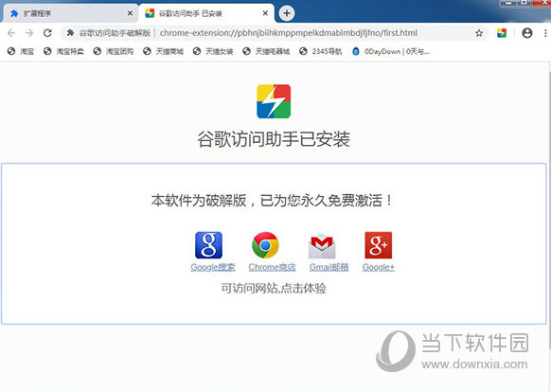Open the user profile avatar menu
This screenshot has width=551, height=392.
pos(527,33)
